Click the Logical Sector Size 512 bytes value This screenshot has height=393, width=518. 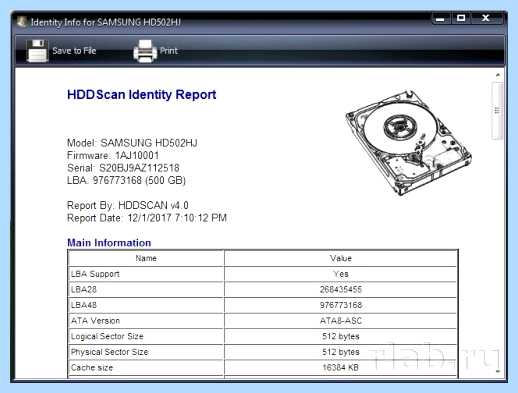pos(341,336)
